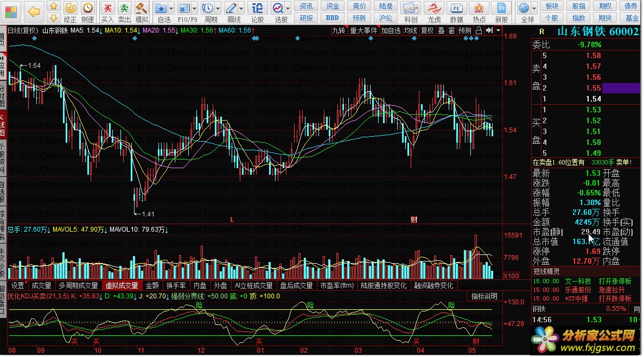Switch to the AI立桩成交量 tab
This screenshot has height=357, width=644.
254,285
